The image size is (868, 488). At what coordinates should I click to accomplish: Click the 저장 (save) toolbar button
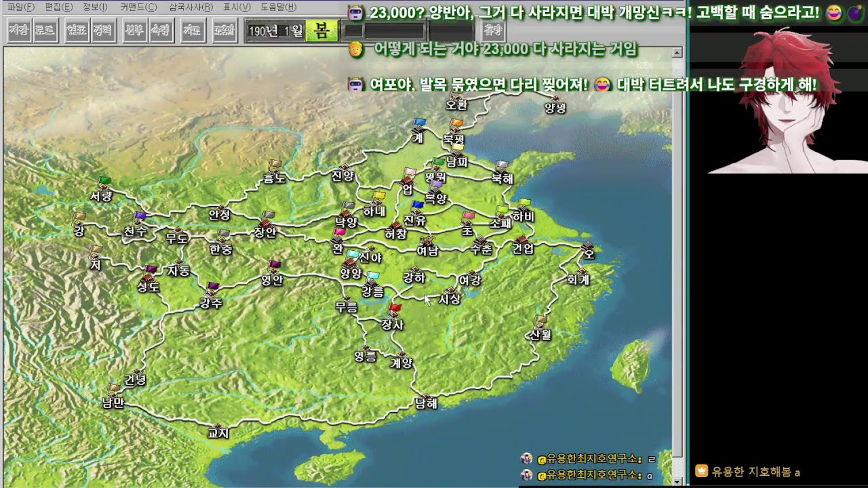click(20, 30)
